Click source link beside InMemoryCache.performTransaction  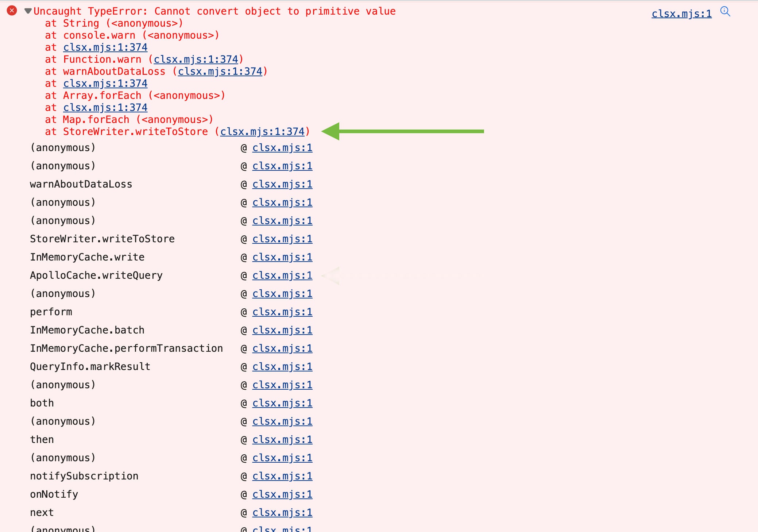click(x=282, y=348)
